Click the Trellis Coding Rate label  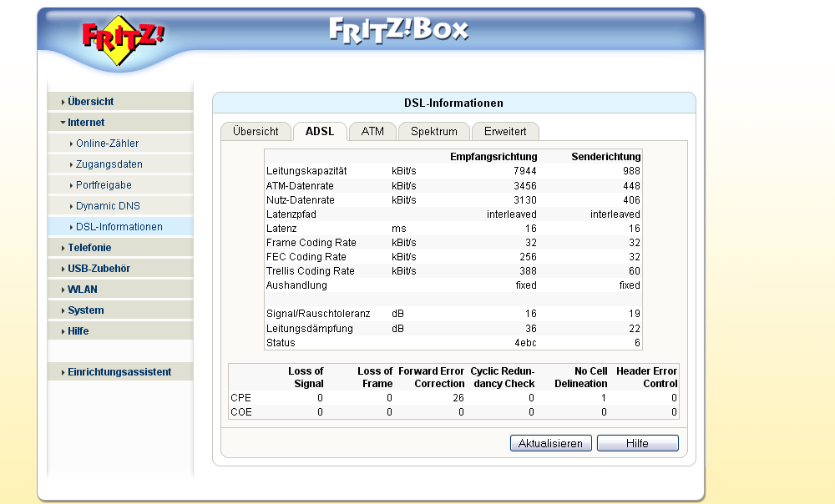[311, 271]
